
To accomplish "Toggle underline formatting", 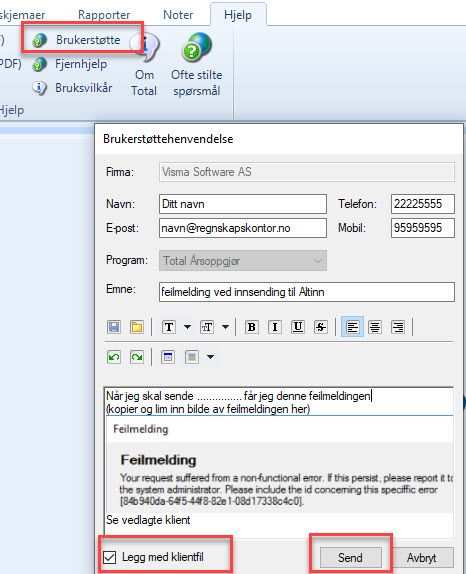I will tap(298, 327).
